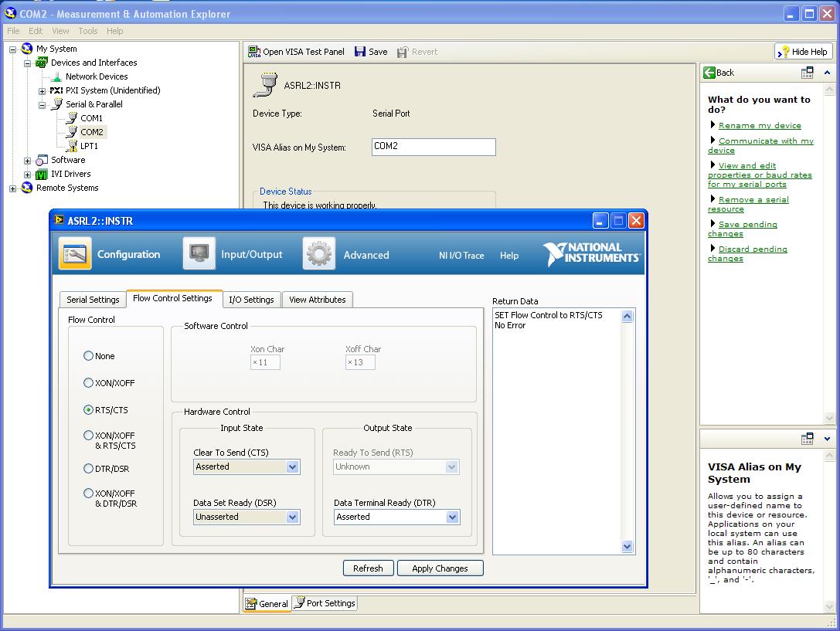Expand the PXI System node
Viewport: 840px width, 631px height.
point(43,91)
